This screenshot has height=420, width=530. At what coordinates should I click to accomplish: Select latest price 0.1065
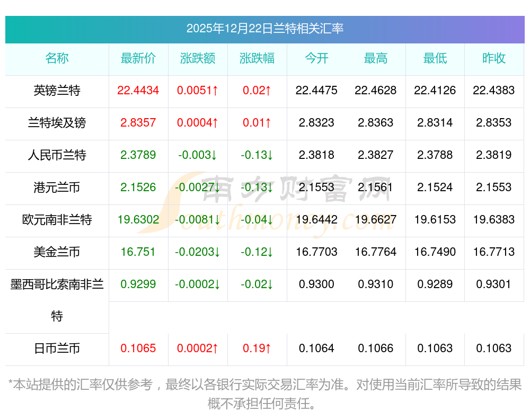[138, 348]
